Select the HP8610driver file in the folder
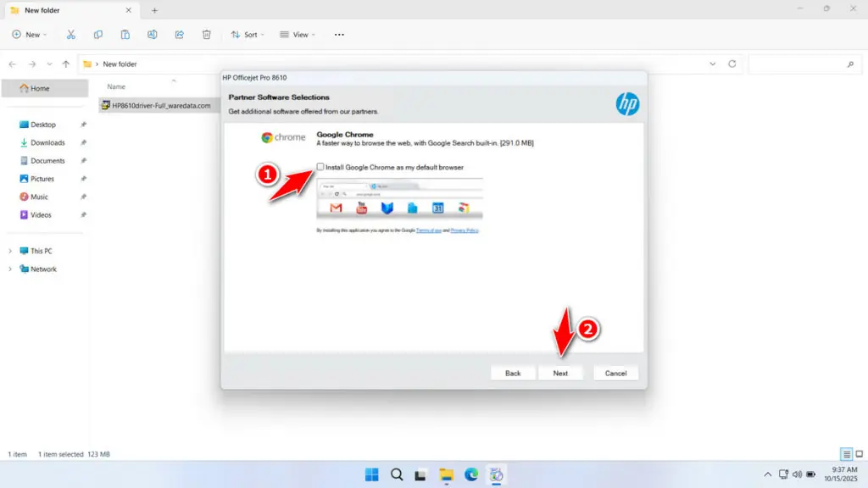The image size is (868, 488). click(x=157, y=107)
